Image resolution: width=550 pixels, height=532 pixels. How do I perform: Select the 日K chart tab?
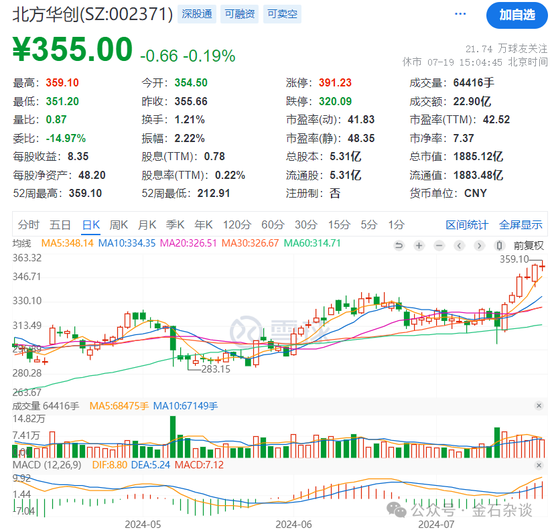point(91,224)
